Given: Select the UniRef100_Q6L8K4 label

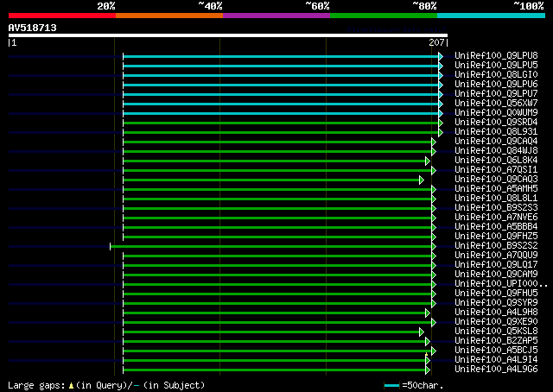Looking at the screenshot, I should [496, 161].
